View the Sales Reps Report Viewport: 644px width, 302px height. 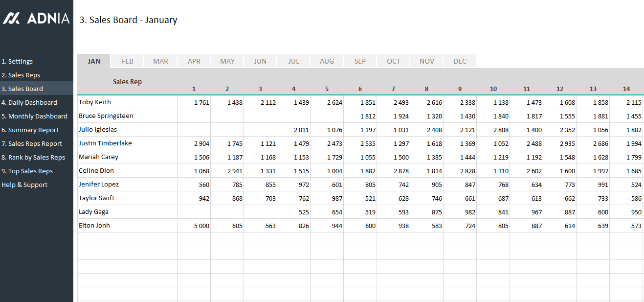pyautogui.click(x=32, y=144)
